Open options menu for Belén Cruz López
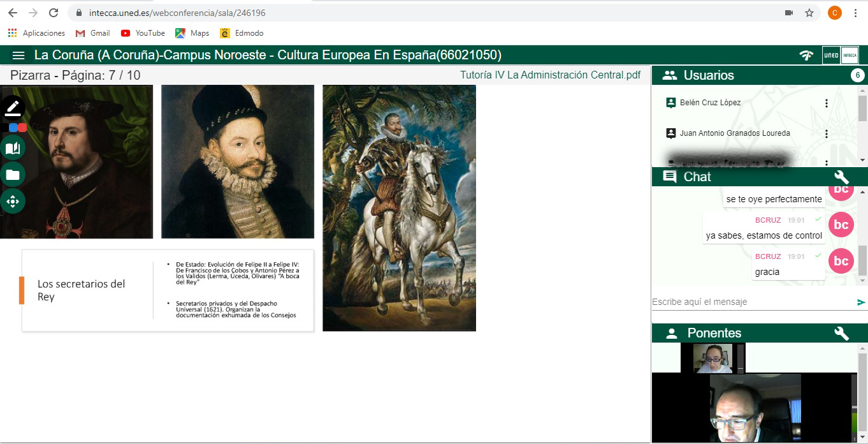This screenshot has height=444, width=868. point(827,103)
